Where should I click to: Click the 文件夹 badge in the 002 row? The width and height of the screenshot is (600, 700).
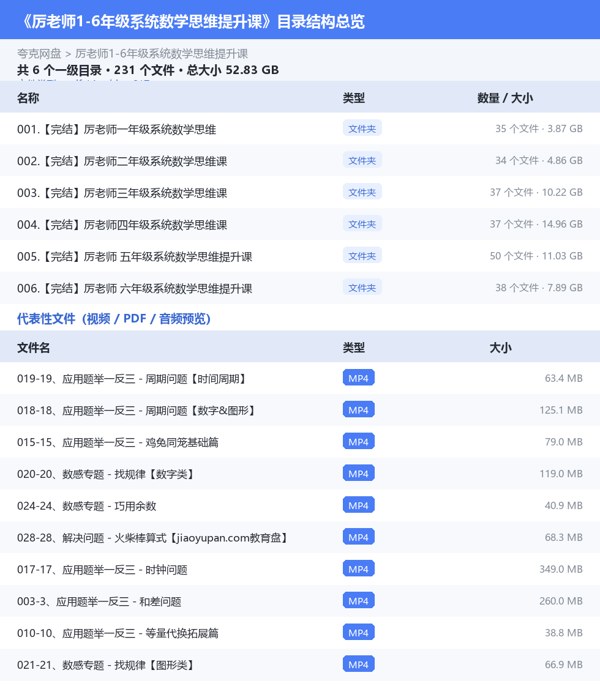click(x=362, y=160)
